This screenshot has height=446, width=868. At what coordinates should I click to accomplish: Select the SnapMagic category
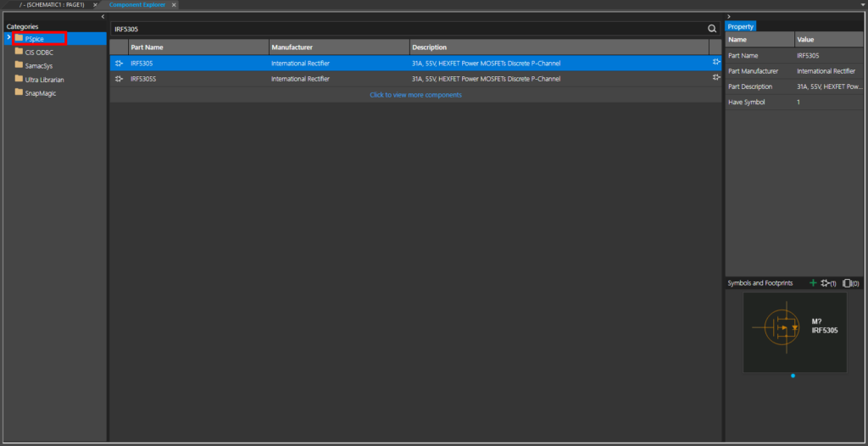(x=41, y=93)
